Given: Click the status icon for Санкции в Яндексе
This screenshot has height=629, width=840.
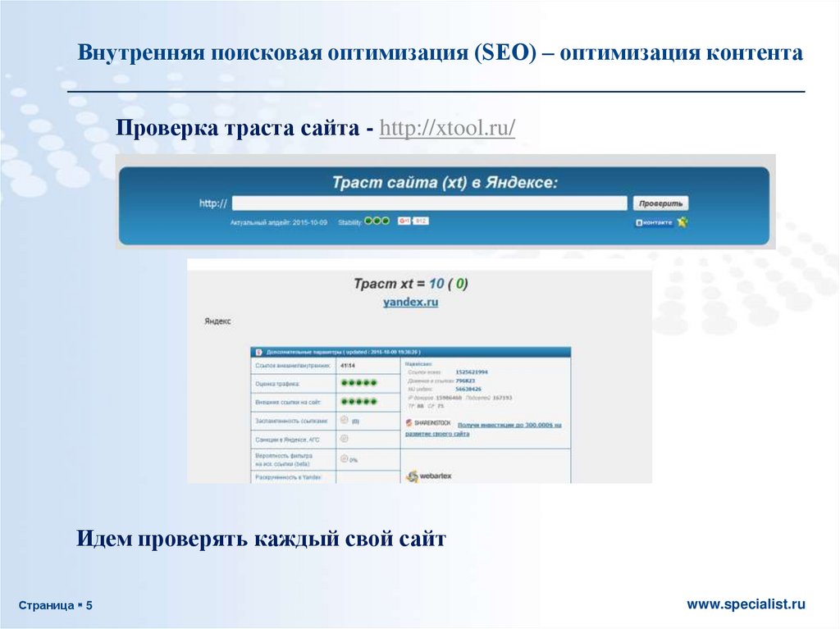Looking at the screenshot, I should coord(345,439).
